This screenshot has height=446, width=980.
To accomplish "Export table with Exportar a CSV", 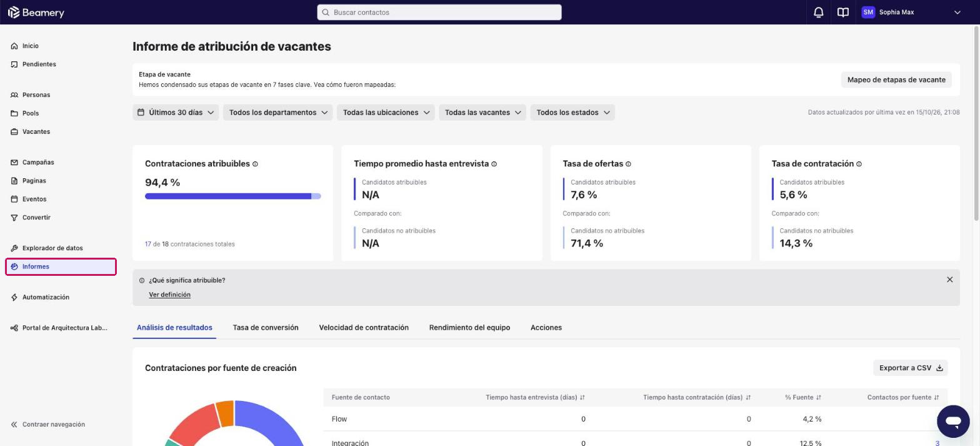I will (910, 368).
